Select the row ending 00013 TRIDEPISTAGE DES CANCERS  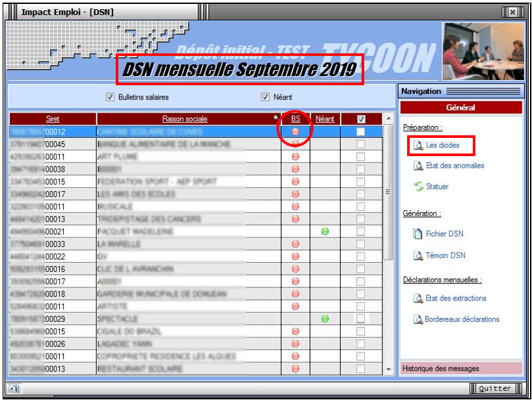coord(196,219)
